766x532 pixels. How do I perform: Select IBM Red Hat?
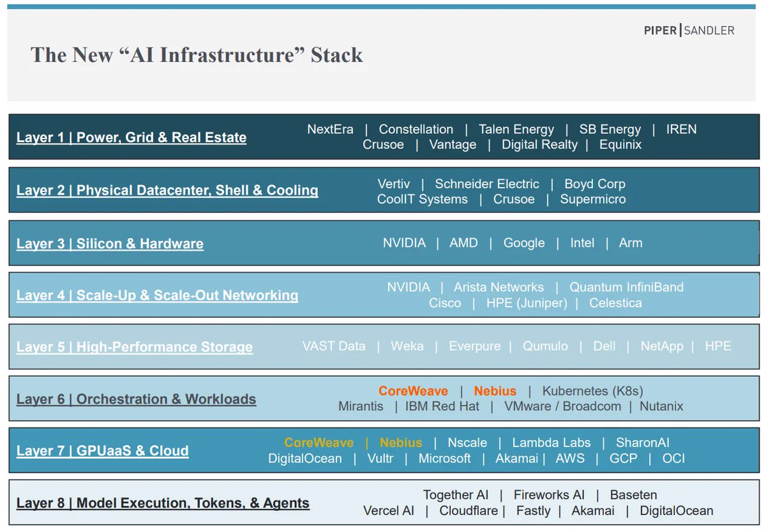coord(442,406)
